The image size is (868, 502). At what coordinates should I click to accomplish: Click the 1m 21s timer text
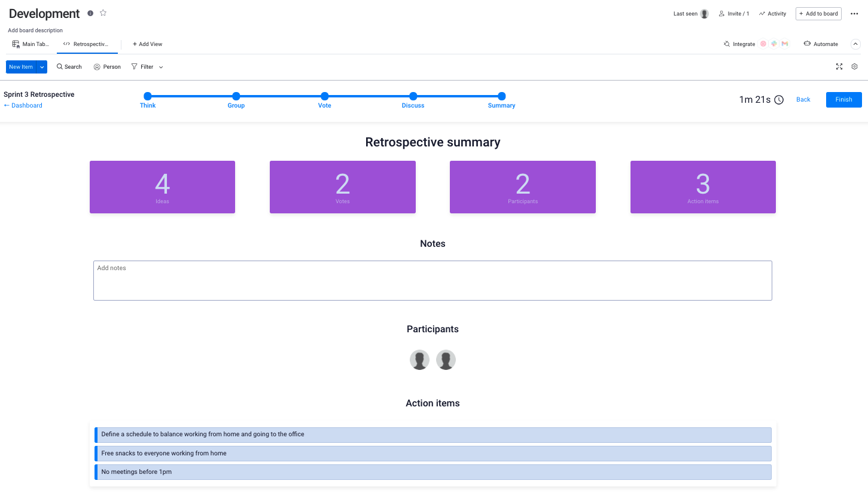click(754, 100)
